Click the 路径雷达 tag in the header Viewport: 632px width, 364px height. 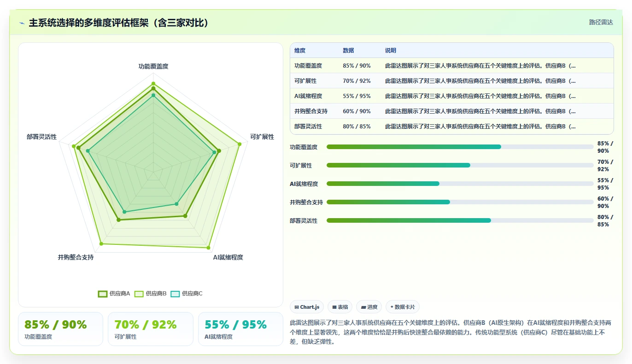[x=601, y=22]
